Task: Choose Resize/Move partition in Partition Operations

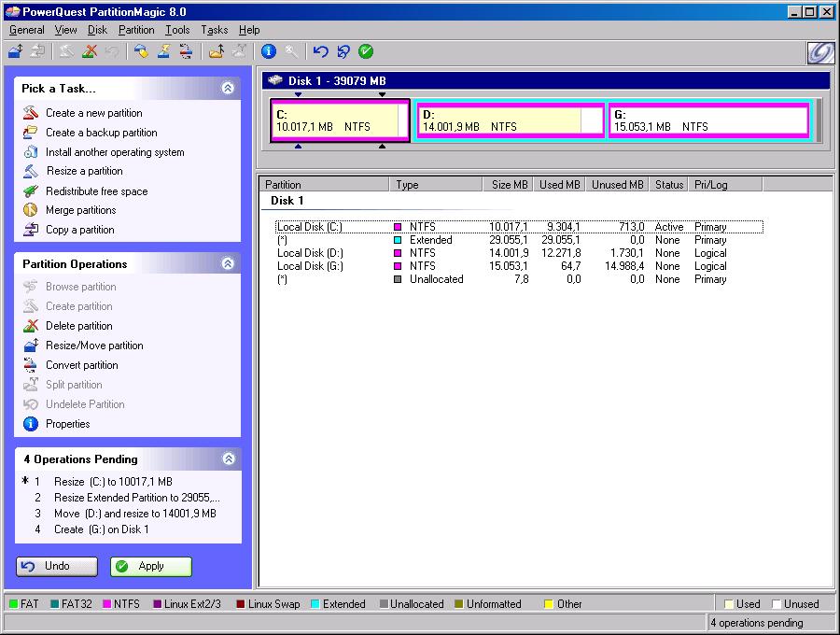Action: [x=94, y=346]
